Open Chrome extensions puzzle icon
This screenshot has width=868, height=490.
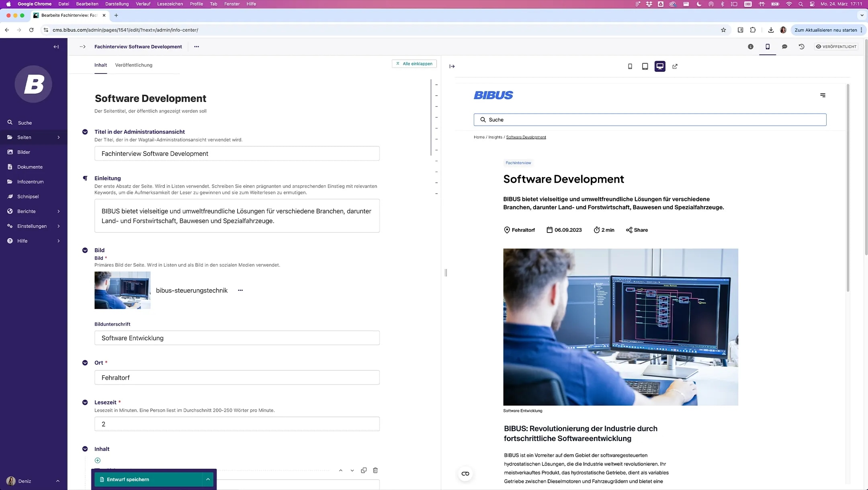pyautogui.click(x=753, y=30)
